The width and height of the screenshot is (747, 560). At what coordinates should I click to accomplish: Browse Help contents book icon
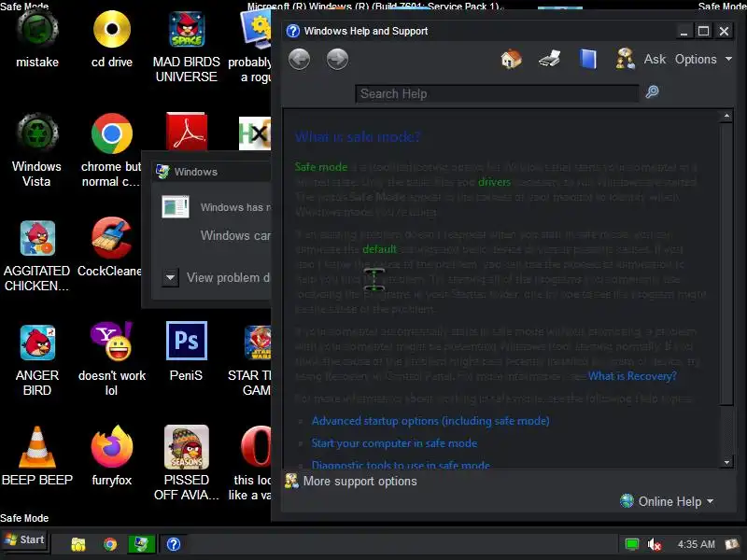[588, 60]
